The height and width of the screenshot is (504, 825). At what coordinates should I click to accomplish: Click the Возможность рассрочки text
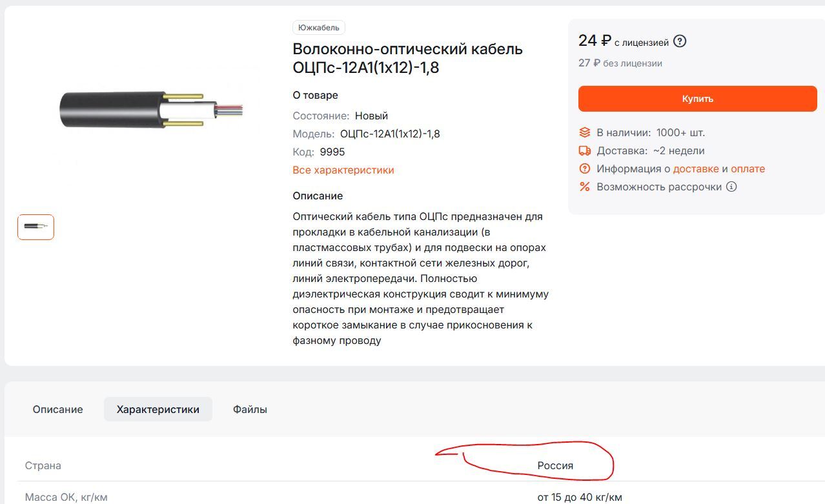coord(659,187)
